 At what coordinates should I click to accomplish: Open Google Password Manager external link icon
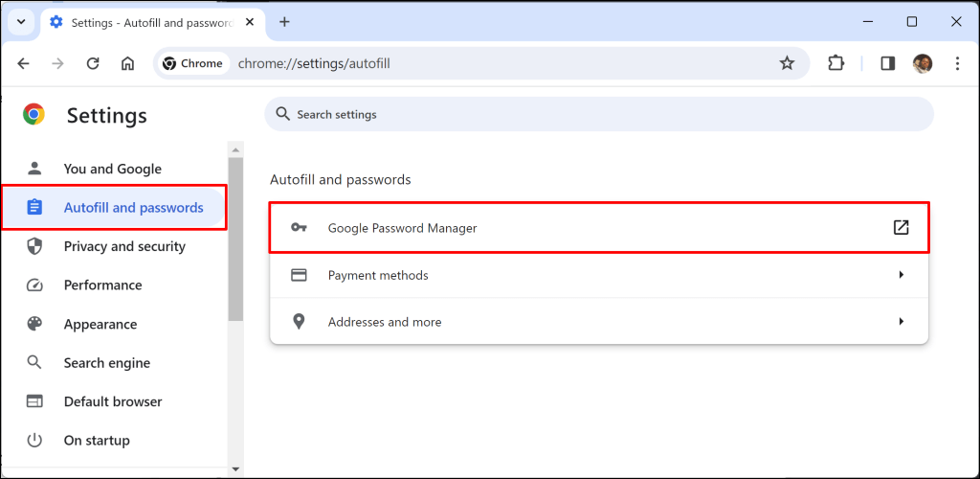[x=901, y=228]
